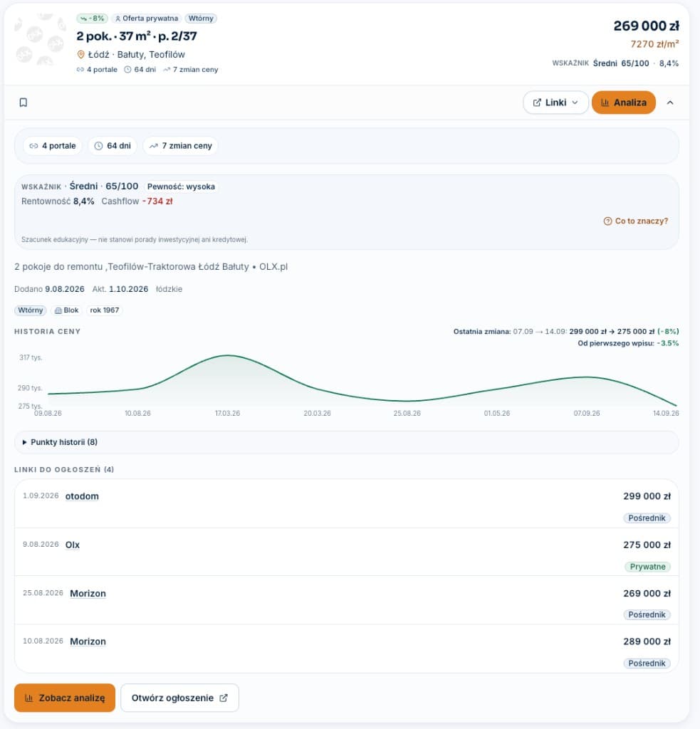Viewport: 700px width, 729px height.
Task: Open the Linki dropdown
Action: (x=555, y=103)
